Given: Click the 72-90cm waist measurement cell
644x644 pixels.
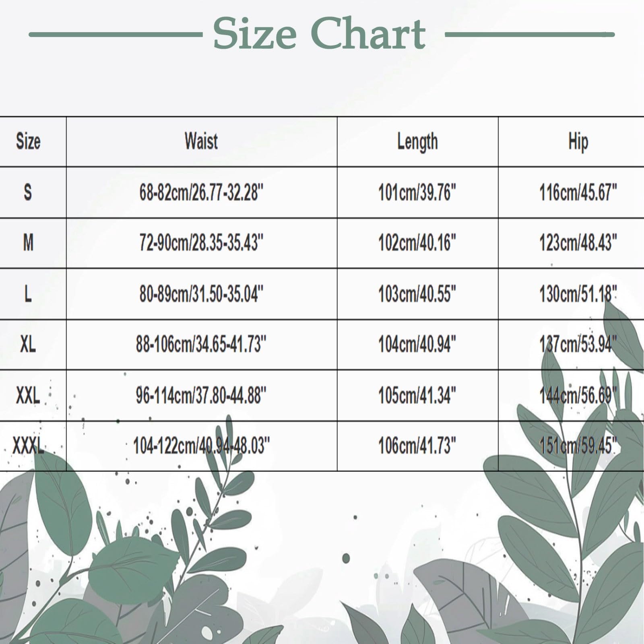Looking at the screenshot, I should click(x=201, y=243).
